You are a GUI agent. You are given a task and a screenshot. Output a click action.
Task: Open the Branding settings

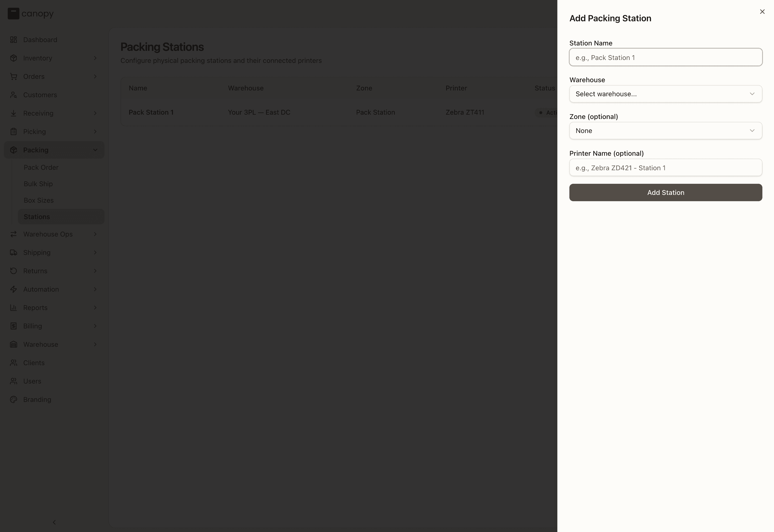(54, 399)
